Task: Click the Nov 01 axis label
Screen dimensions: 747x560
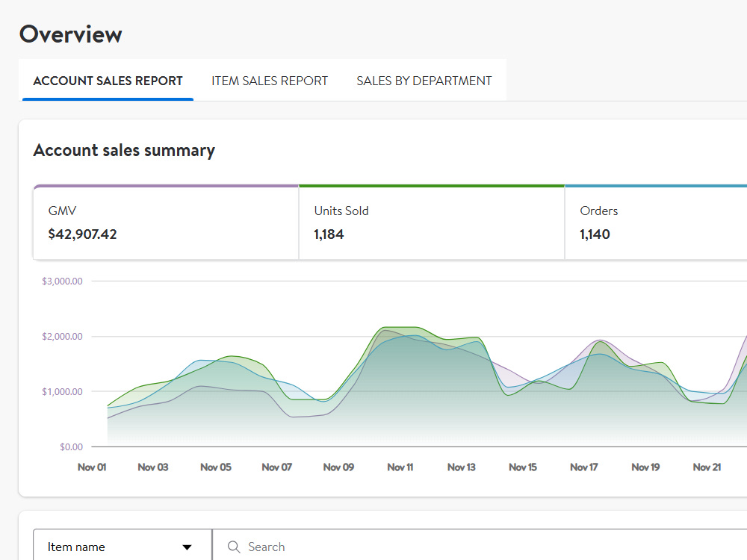Action: pos(92,467)
